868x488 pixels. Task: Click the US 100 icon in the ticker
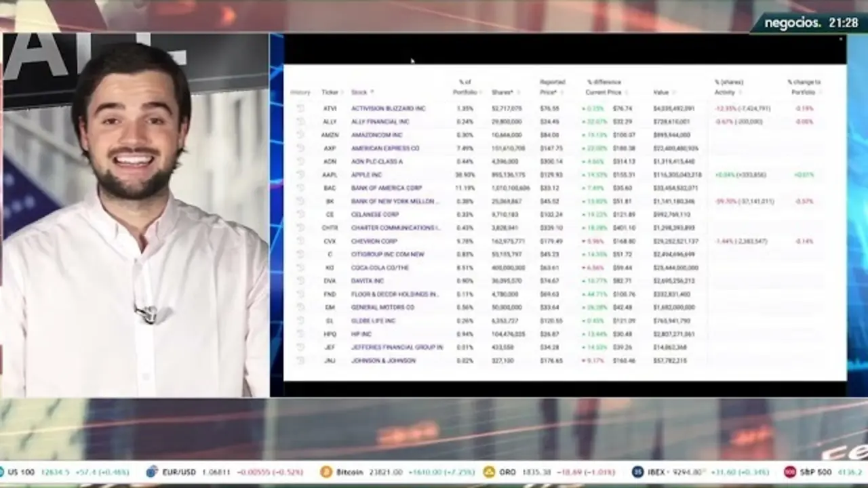[2, 472]
